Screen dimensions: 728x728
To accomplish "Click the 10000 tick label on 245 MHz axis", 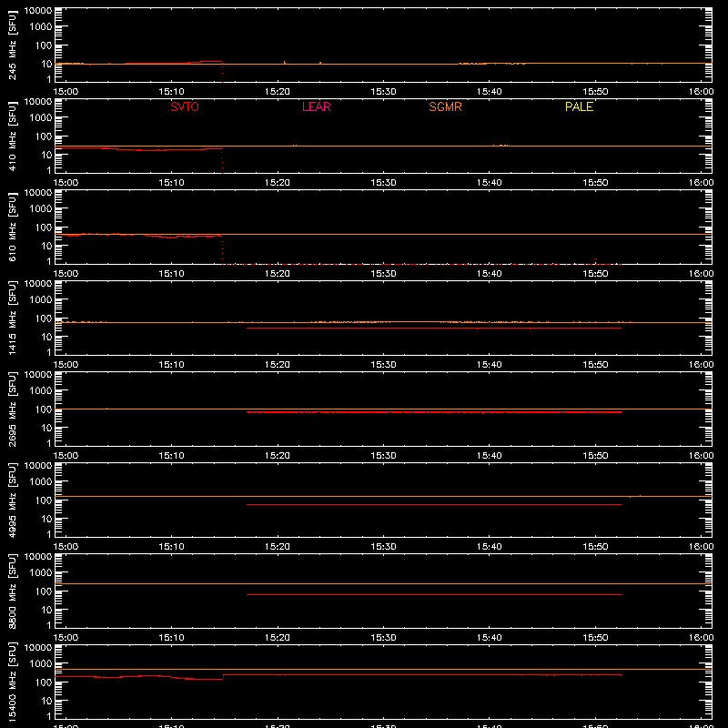I will click(x=38, y=11).
